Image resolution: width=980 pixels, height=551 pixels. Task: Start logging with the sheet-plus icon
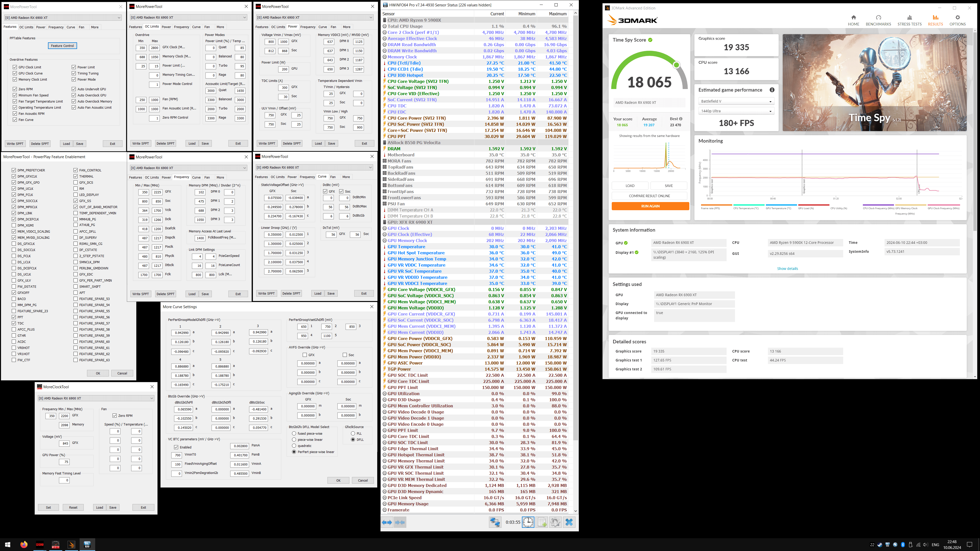542,522
